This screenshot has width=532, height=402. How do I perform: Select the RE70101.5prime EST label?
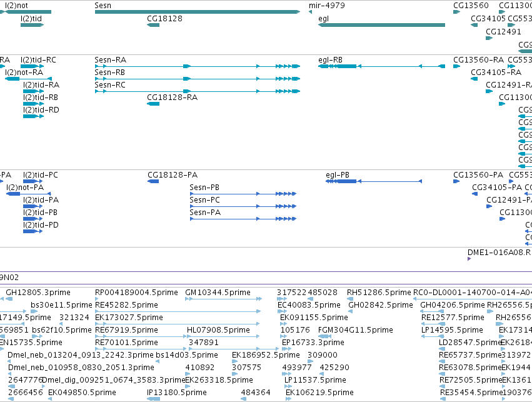coord(126,343)
